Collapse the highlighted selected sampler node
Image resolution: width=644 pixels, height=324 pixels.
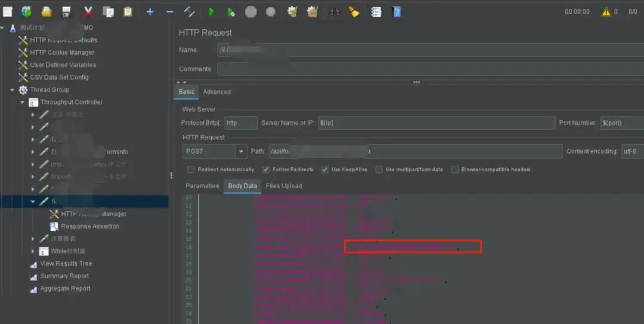[33, 201]
